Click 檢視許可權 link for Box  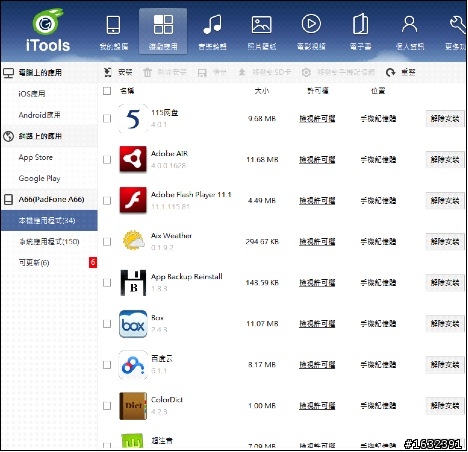click(317, 324)
